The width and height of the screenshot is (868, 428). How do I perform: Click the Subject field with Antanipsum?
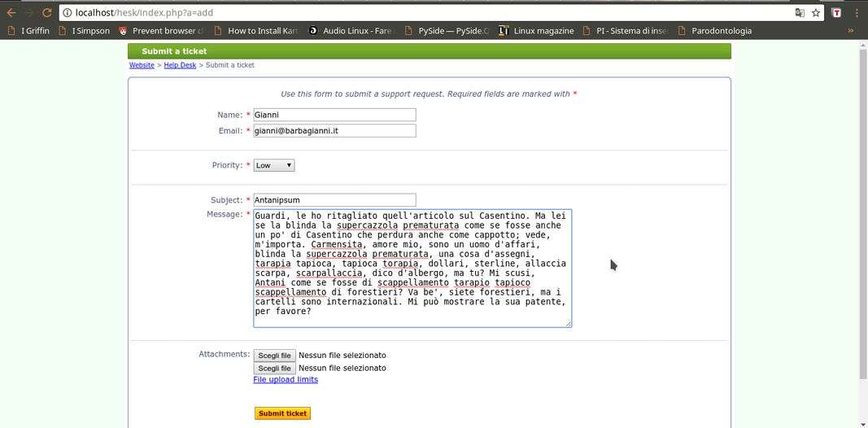point(334,200)
